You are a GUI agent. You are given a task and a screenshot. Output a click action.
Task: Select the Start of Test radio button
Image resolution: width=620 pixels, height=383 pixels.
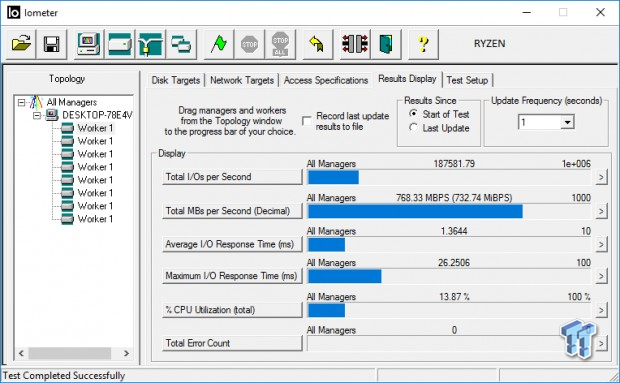tap(413, 114)
